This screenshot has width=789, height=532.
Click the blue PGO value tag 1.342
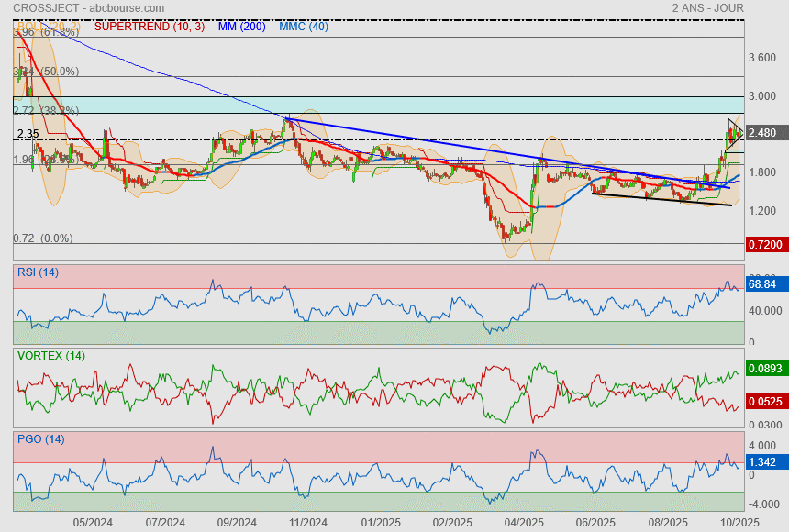(762, 463)
